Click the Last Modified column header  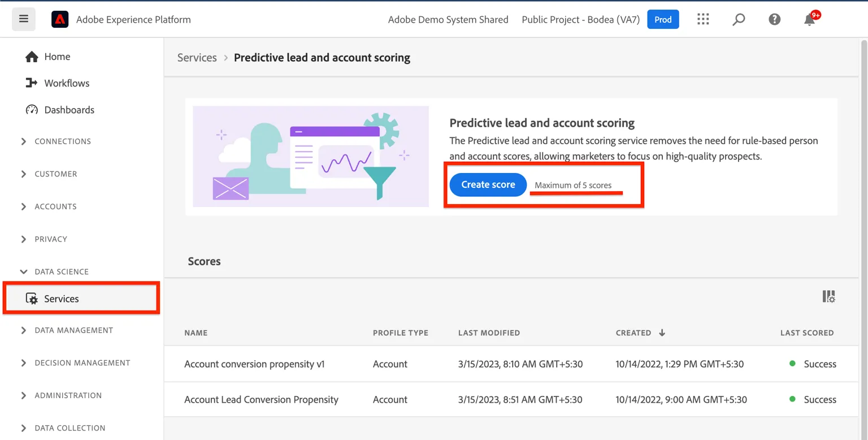489,333
